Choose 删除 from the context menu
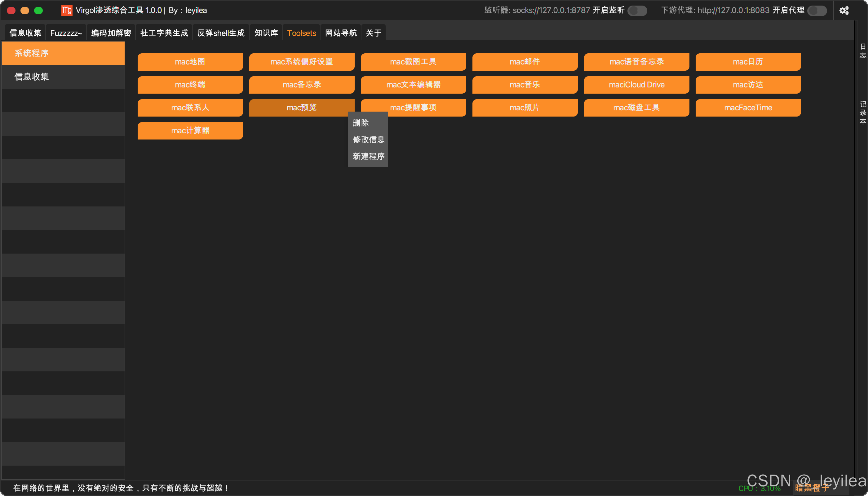868x496 pixels. point(361,123)
